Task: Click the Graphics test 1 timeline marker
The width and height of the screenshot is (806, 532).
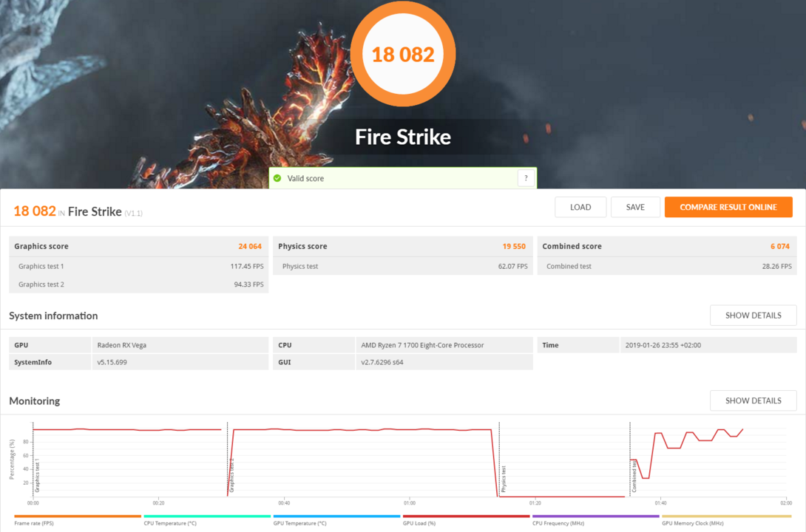Action: pos(37,476)
